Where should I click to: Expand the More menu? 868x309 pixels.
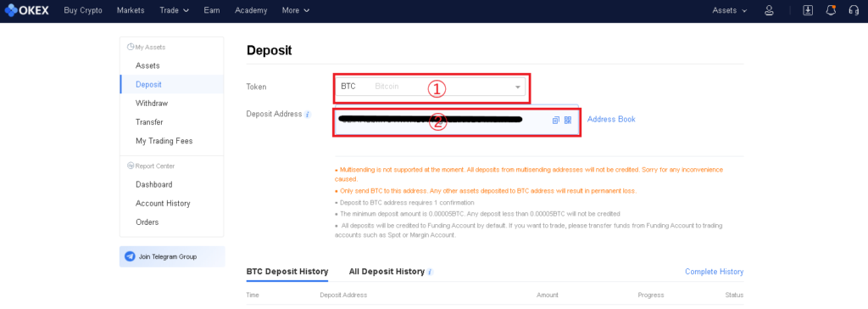pos(296,10)
